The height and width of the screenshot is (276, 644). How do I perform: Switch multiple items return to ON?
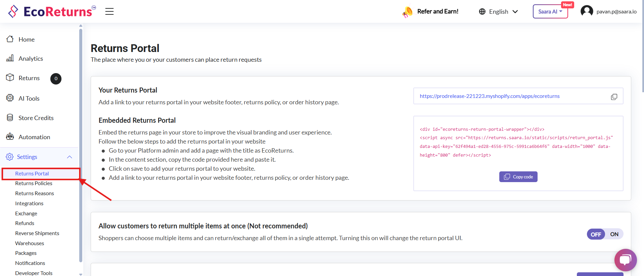(614, 234)
